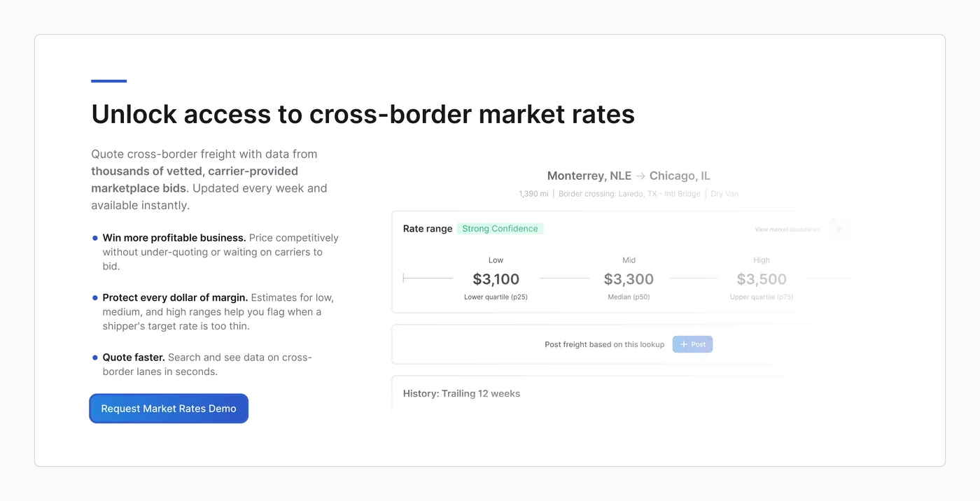Select the High rate value $3,500
Viewport: 980px width, 501px height.
pos(762,279)
